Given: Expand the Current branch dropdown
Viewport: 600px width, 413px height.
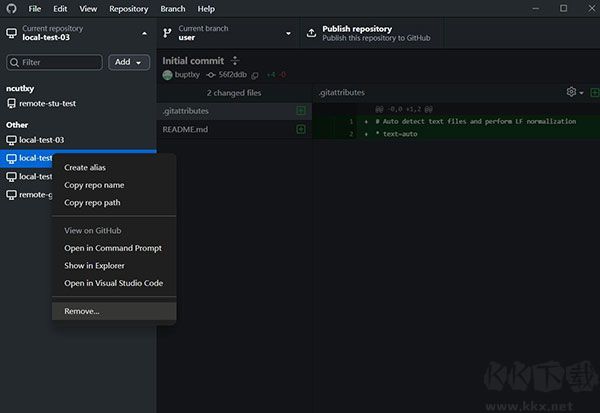Looking at the screenshot, I should click(x=228, y=33).
